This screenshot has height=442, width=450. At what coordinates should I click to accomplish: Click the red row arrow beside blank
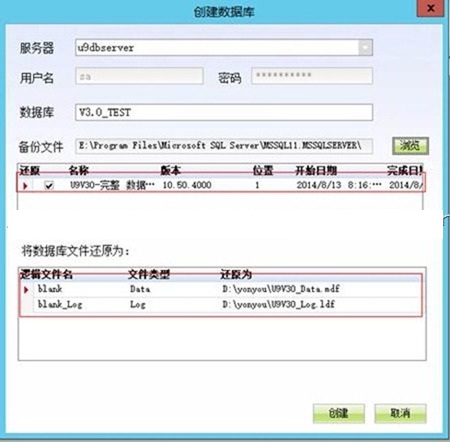click(x=26, y=290)
